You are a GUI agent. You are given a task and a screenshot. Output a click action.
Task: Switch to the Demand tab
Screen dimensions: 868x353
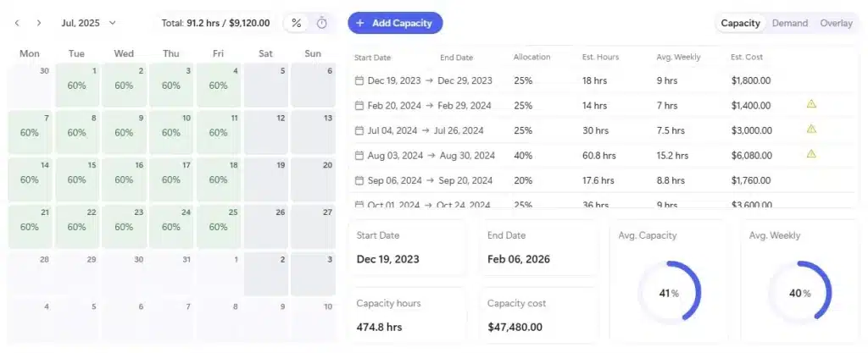(789, 23)
